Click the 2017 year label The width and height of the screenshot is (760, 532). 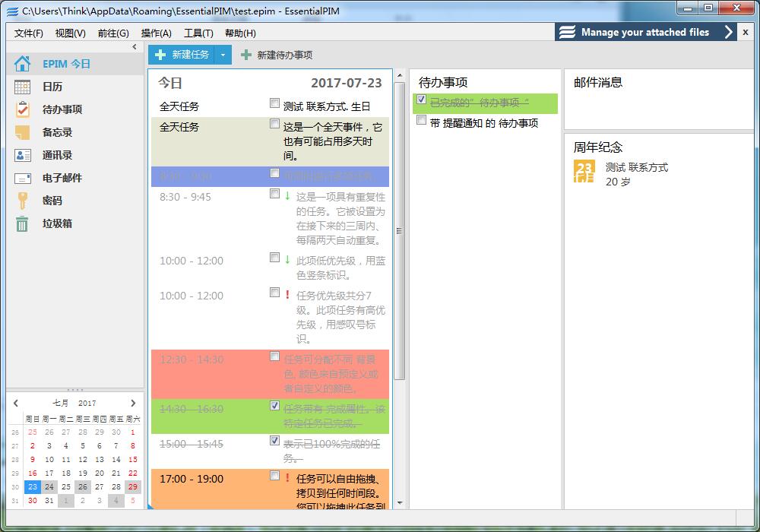pyautogui.click(x=87, y=403)
